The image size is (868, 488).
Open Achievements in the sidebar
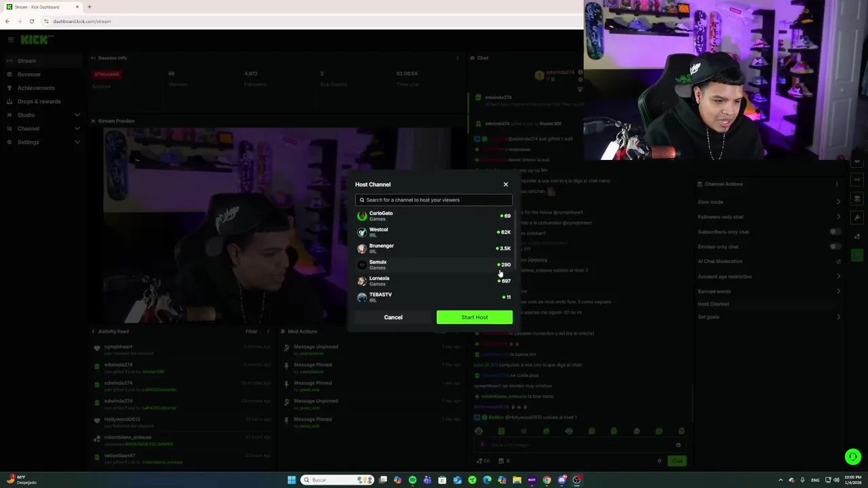pos(42,88)
